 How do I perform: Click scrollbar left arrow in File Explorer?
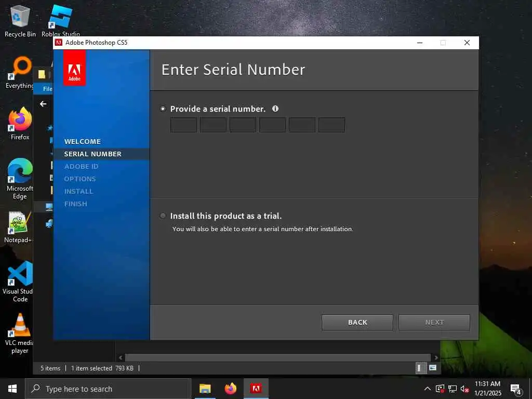121,357
